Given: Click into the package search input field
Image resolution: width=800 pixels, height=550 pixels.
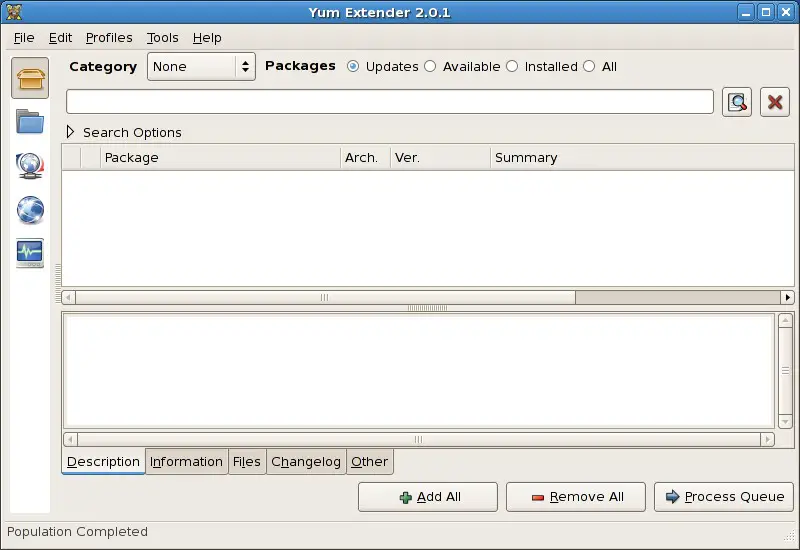Looking at the screenshot, I should (x=390, y=102).
